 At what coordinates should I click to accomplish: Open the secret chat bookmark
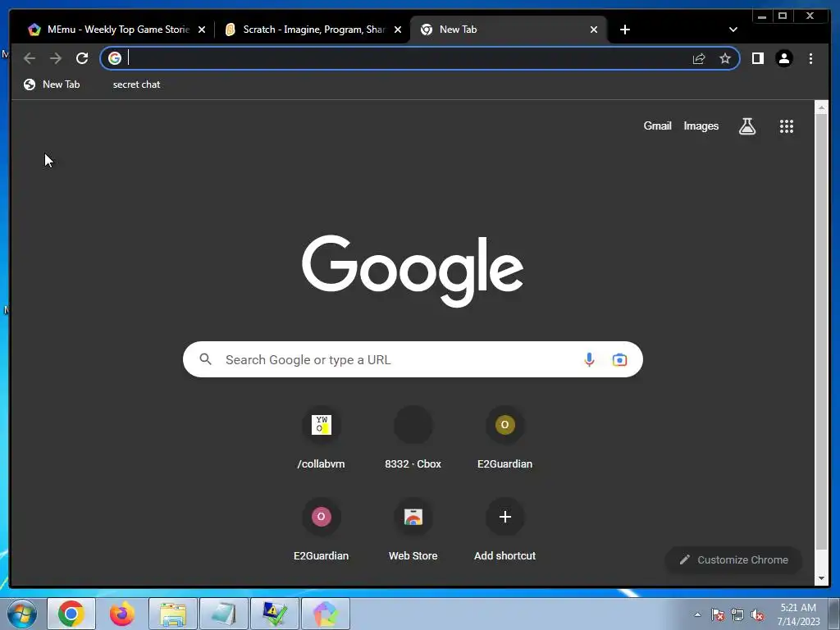pos(136,84)
